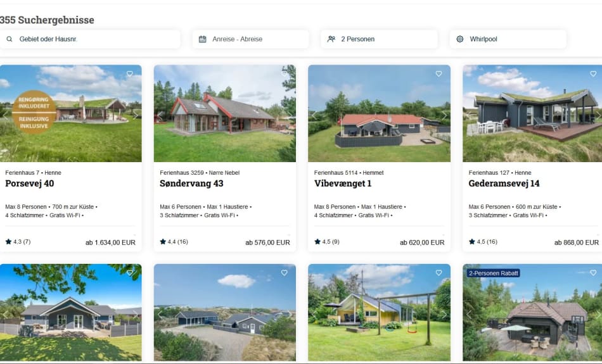Open the Søndervang 43 house photo

224,113
